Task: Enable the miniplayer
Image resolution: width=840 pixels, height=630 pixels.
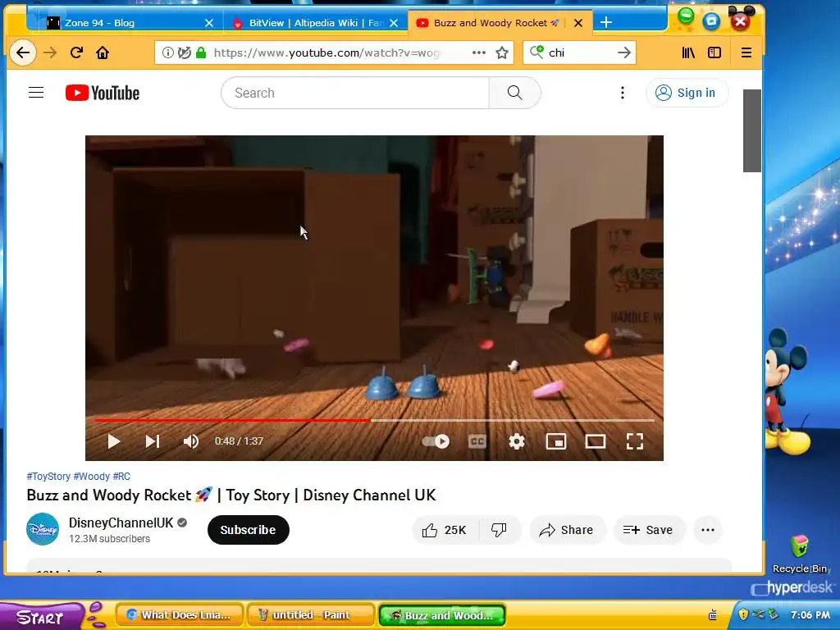Action: 556,441
